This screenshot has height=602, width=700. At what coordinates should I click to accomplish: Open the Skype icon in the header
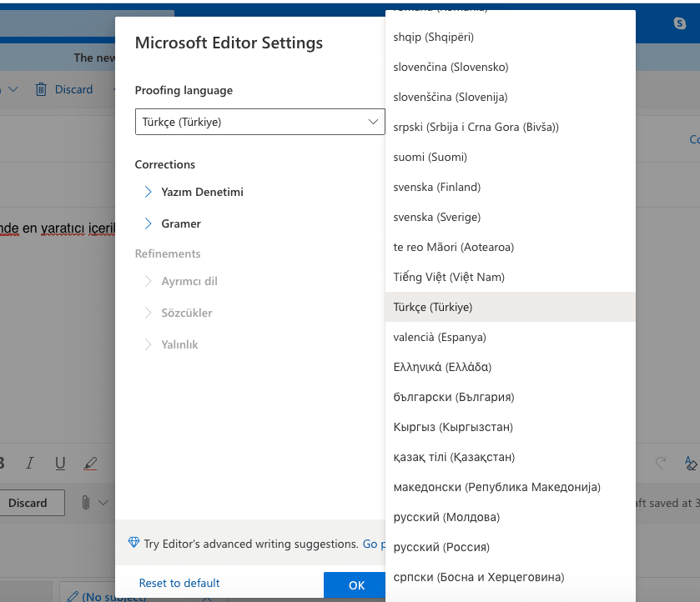679,23
